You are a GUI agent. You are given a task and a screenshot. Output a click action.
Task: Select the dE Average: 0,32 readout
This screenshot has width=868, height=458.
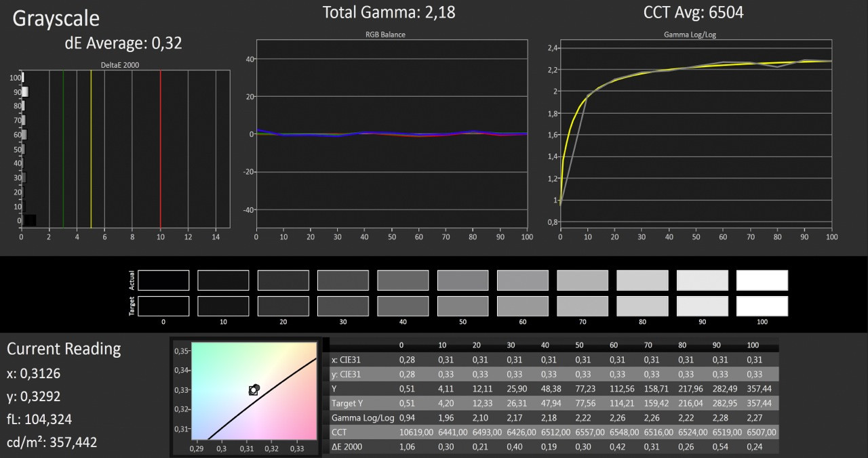coord(123,43)
